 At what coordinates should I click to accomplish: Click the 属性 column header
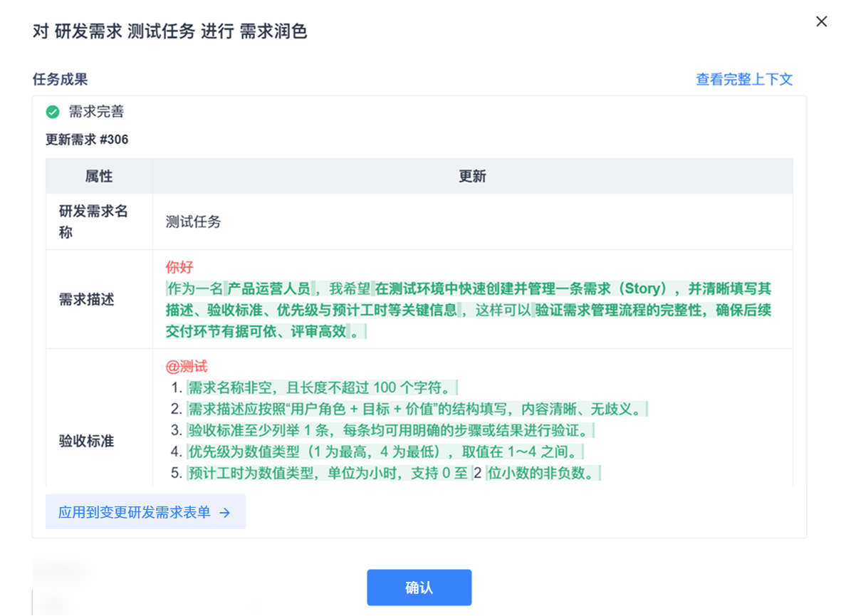[x=99, y=176]
